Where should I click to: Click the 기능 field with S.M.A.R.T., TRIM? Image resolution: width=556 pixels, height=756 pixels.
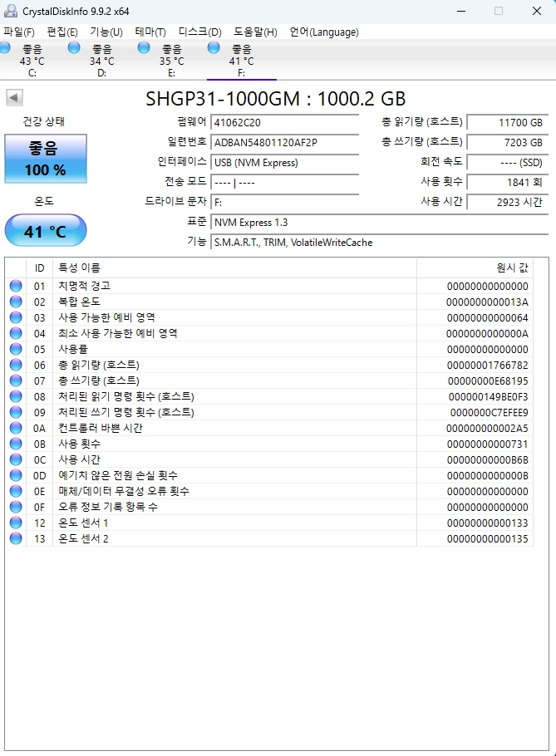pyautogui.click(x=380, y=242)
